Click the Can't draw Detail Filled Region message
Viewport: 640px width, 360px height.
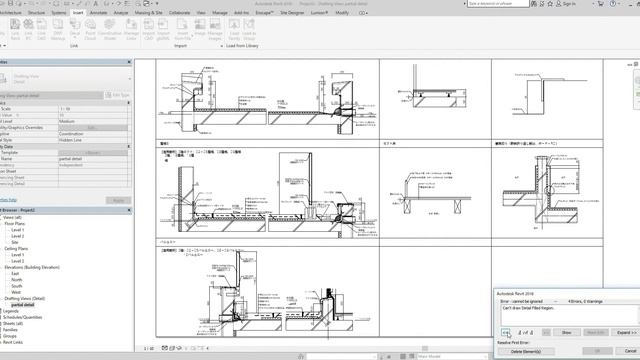click(528, 308)
